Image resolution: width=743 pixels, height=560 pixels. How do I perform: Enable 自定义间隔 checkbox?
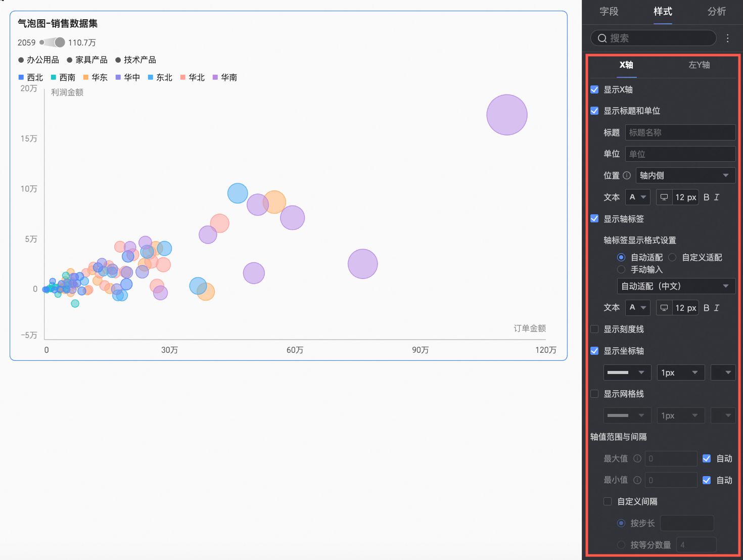click(x=608, y=501)
